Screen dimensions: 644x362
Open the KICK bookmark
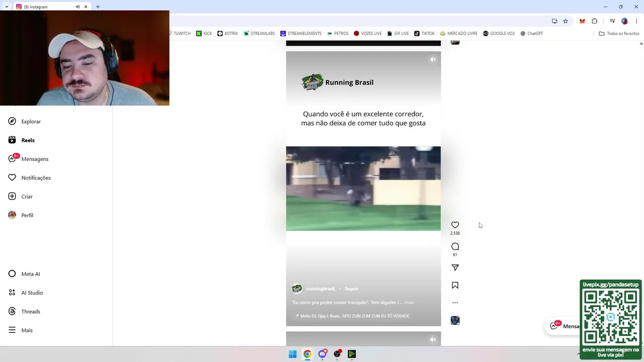[x=204, y=33]
